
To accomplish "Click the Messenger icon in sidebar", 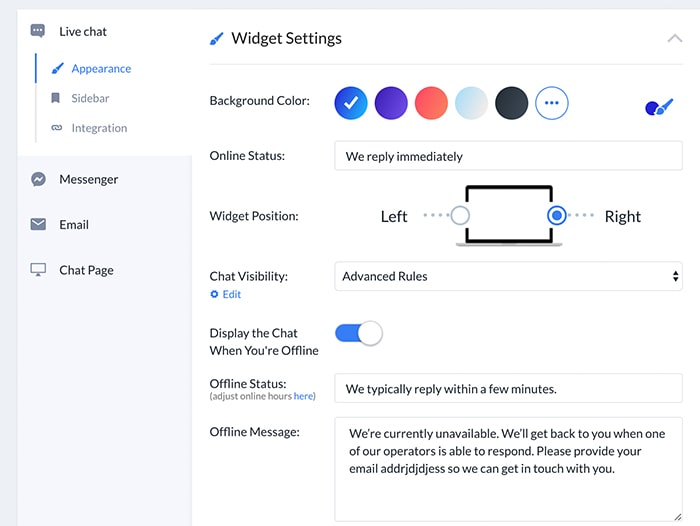I will [38, 179].
